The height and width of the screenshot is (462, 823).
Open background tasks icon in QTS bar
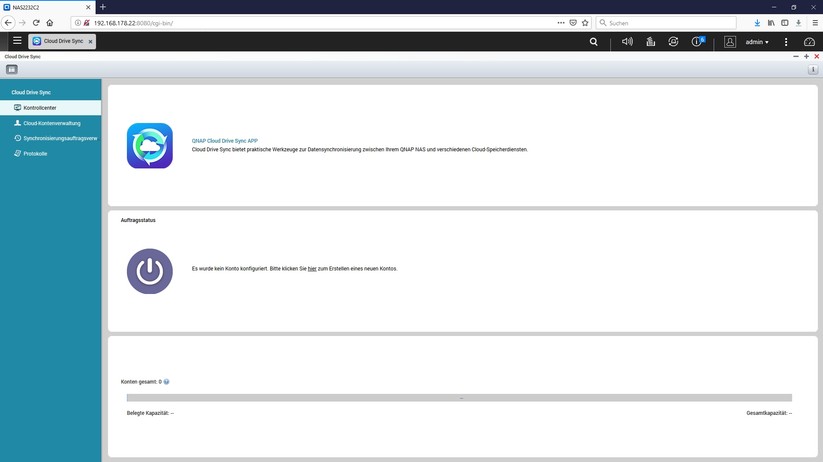650,42
